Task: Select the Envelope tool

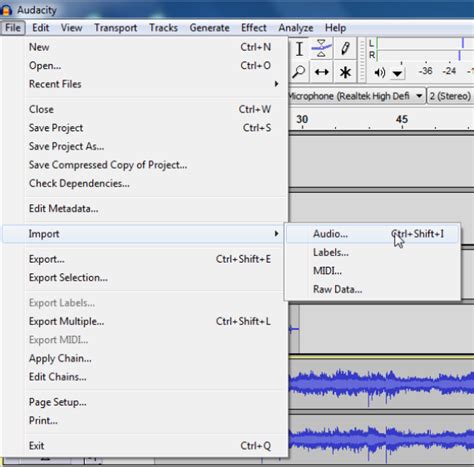Action: 321,49
